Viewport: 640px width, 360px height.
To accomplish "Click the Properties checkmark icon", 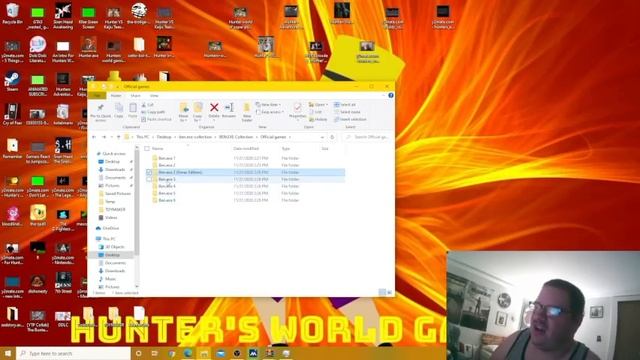I will pyautogui.click(x=298, y=108).
